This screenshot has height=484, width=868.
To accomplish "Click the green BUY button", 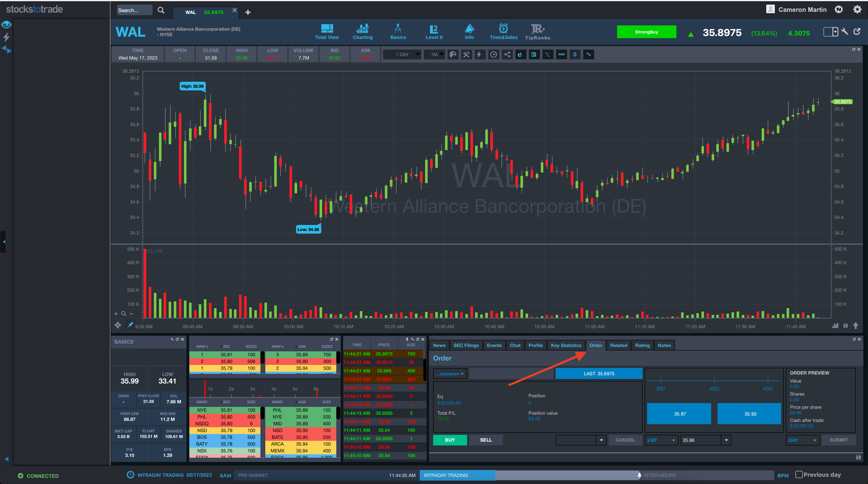I will click(x=450, y=440).
